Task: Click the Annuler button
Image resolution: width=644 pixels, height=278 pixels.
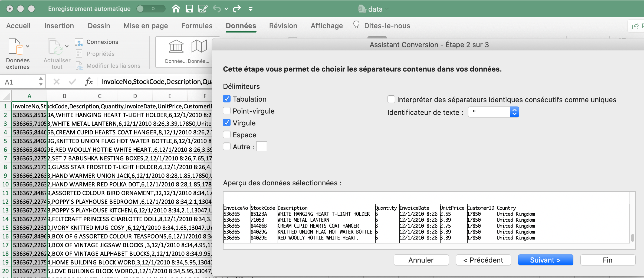Action: (421, 260)
